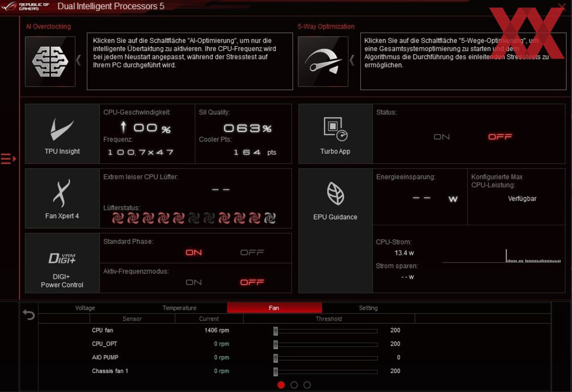Select the second fan status icon
This screenshot has height=392, width=572.
(133, 218)
